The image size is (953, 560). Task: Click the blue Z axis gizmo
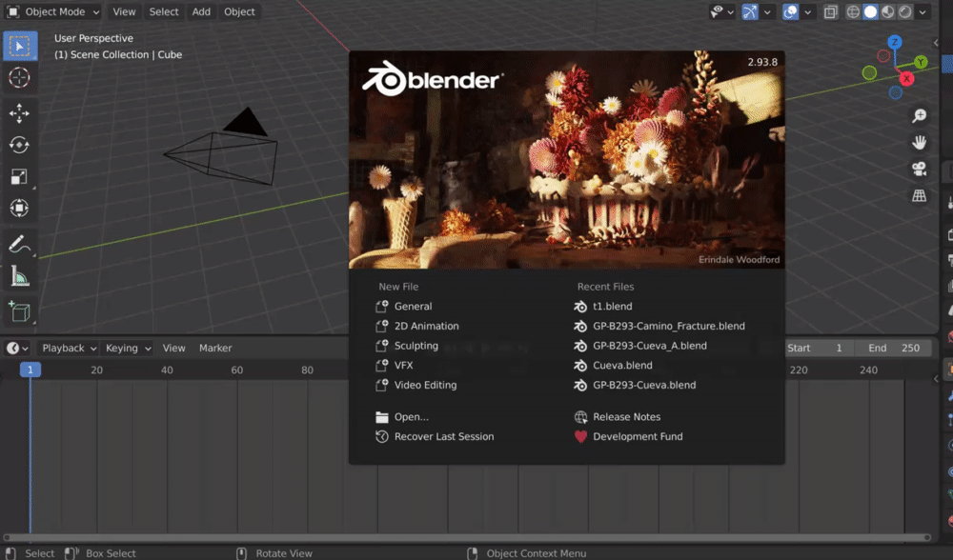point(894,43)
